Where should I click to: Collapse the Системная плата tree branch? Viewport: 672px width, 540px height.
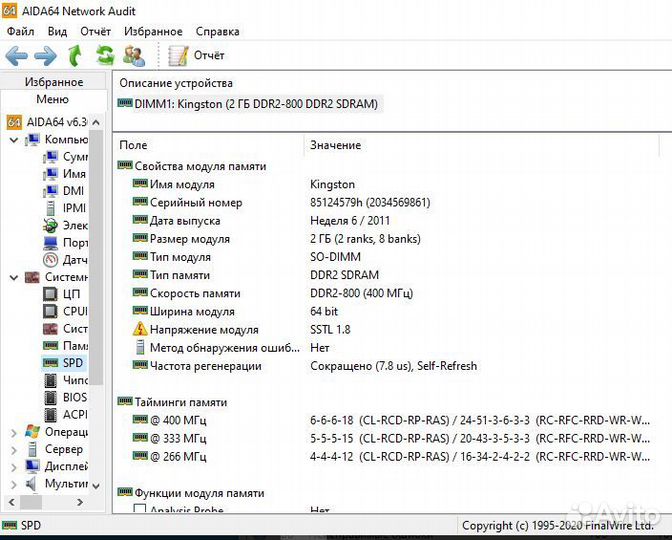tap(14, 277)
